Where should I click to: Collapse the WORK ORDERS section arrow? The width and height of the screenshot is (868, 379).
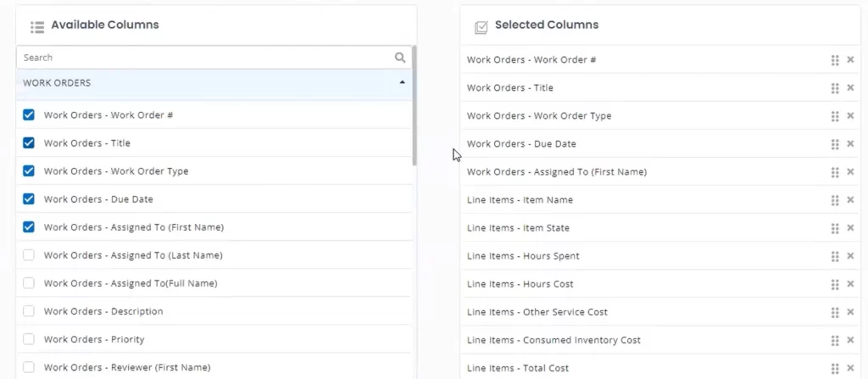click(x=402, y=82)
